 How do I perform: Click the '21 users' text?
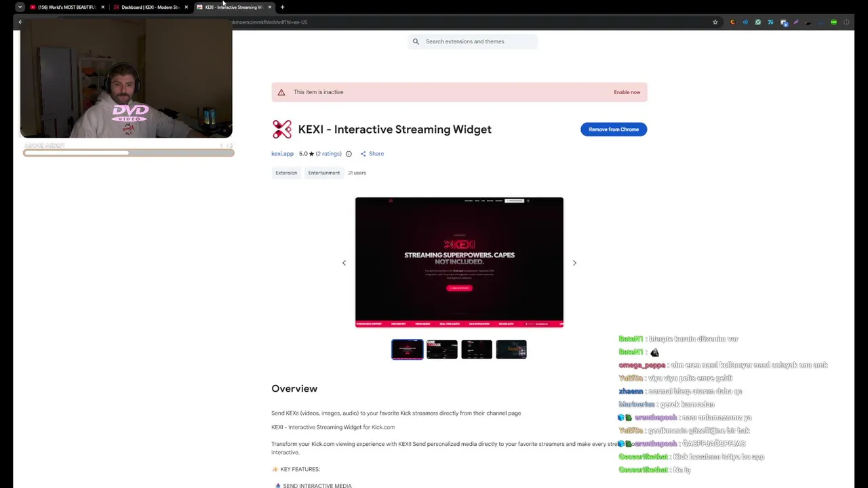point(357,173)
